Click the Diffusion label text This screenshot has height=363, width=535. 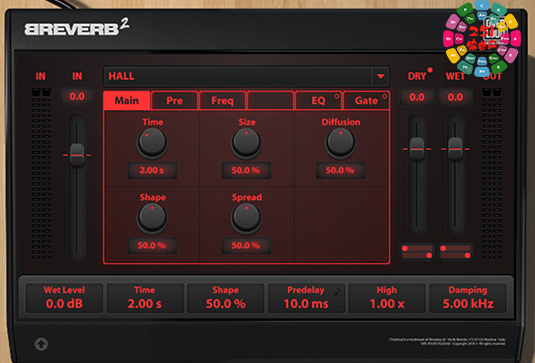341,122
